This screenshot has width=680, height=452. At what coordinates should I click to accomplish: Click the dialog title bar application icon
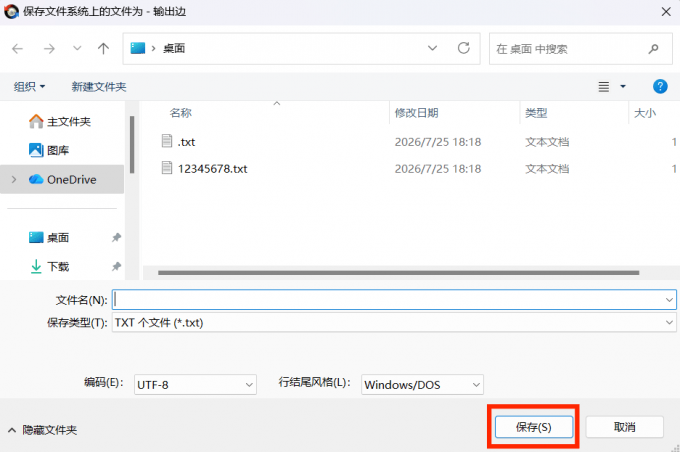point(11,11)
